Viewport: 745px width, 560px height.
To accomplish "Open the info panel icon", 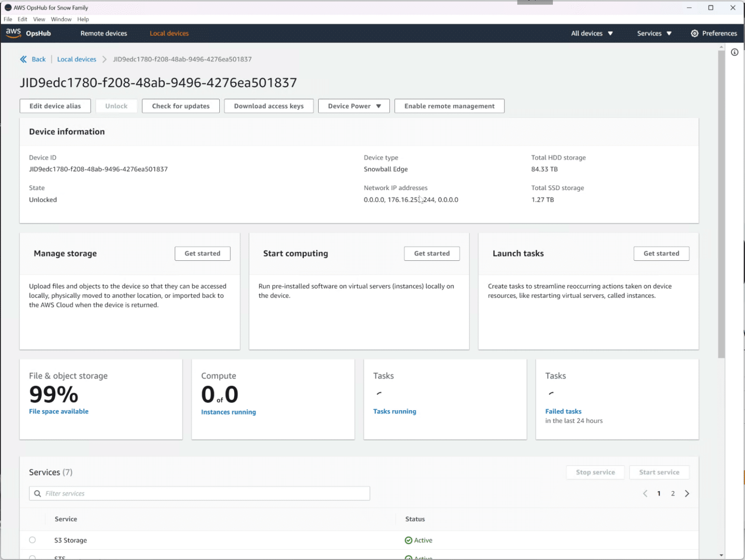I will pos(734,52).
